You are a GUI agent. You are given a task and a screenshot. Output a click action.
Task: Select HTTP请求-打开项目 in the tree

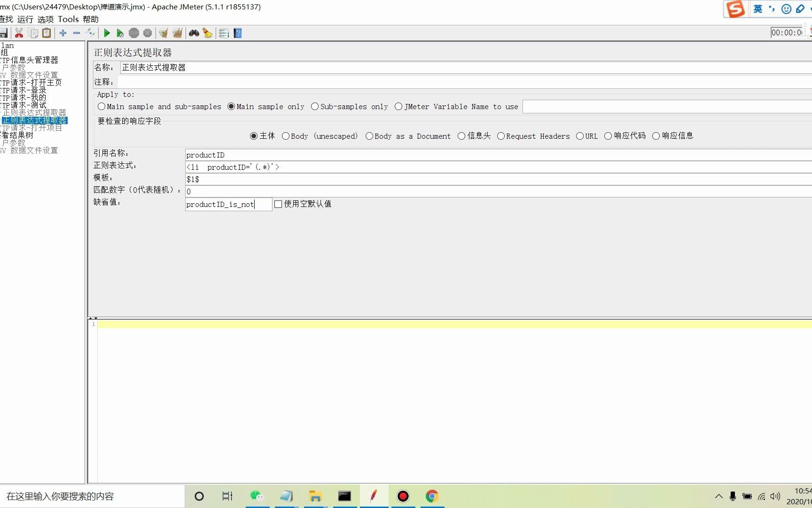[31, 128]
